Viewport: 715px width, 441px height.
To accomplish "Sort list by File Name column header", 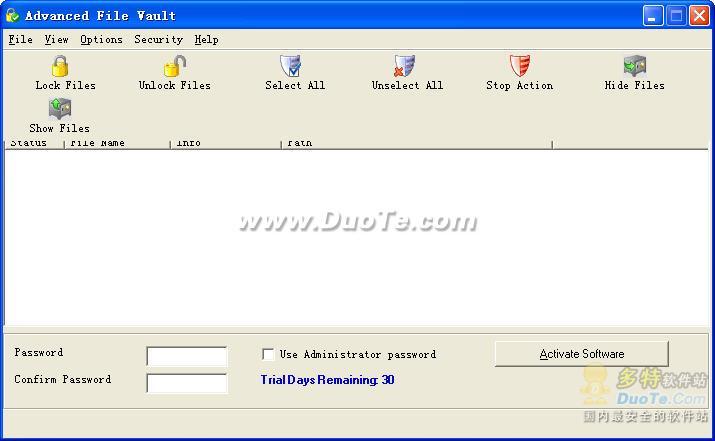I will (116, 144).
